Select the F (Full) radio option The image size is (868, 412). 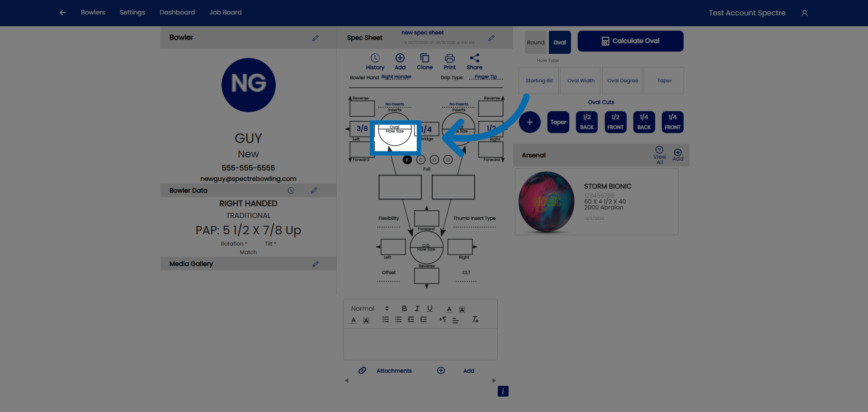pos(407,160)
